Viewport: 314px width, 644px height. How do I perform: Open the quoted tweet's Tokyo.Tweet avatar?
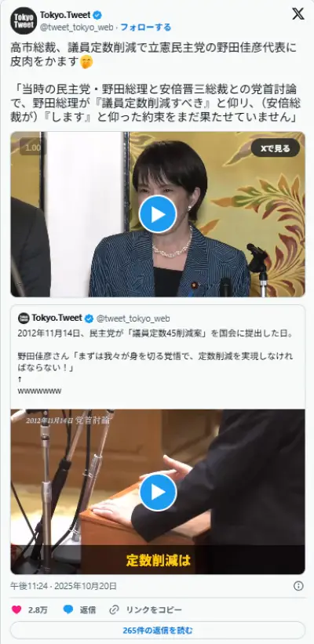[x=24, y=318]
